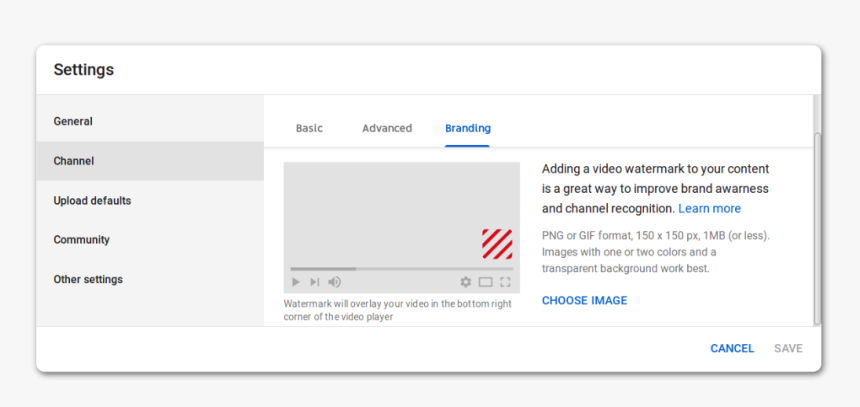860x407 pixels.
Task: Click the red striped watermark placeholder
Action: click(x=497, y=244)
